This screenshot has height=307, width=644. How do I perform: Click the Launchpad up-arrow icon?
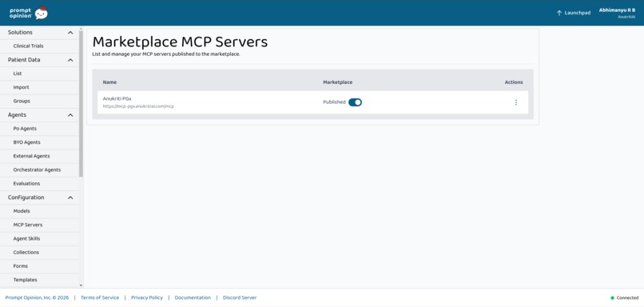(x=559, y=13)
